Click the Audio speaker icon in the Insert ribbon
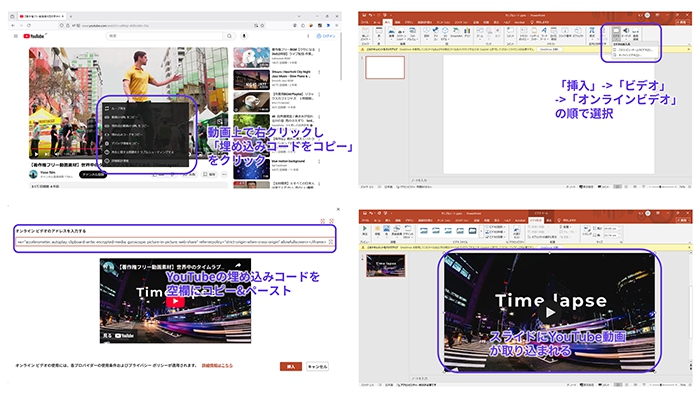Screen dimensions: 700x394 626,32
